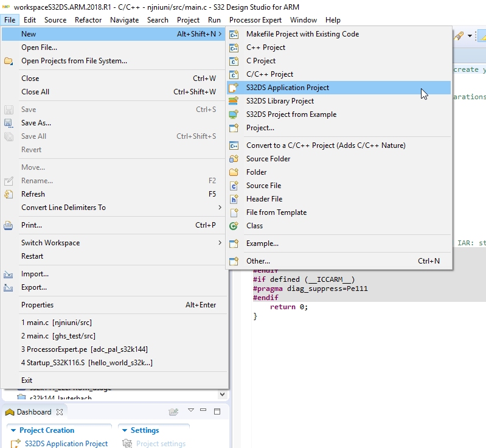Viewport: 486px width, 448px height.
Task: Click the Class icon in submenu
Action: coord(234,226)
